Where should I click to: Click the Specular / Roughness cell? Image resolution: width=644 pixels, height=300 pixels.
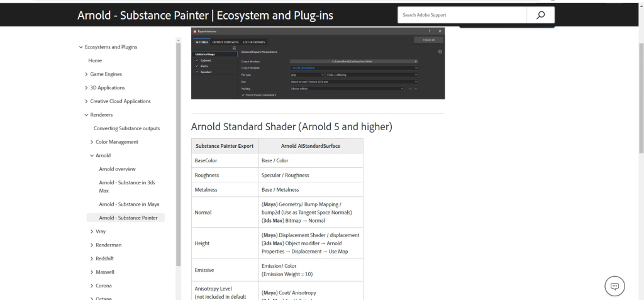click(311, 175)
